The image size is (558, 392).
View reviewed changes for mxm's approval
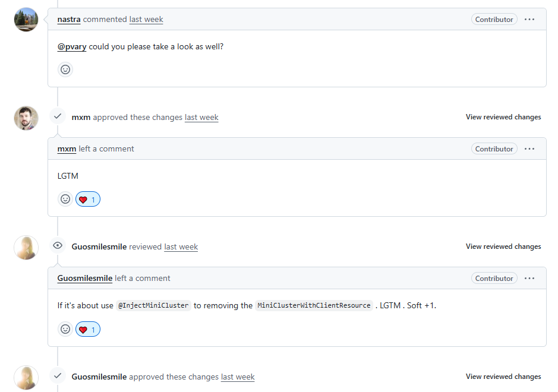click(503, 117)
